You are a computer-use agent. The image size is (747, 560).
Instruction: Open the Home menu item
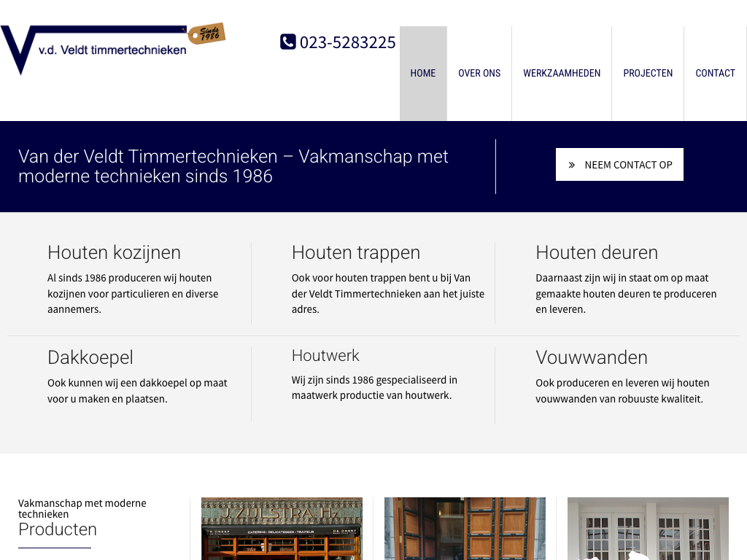423,73
